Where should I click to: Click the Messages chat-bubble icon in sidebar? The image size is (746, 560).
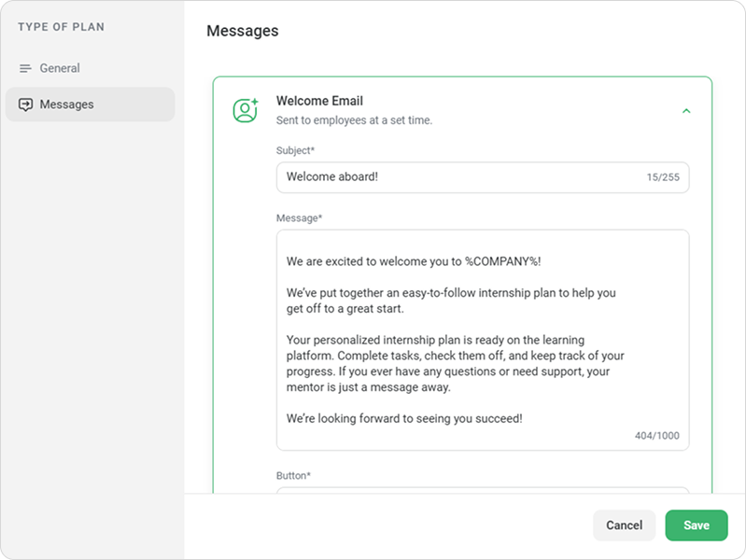(25, 105)
